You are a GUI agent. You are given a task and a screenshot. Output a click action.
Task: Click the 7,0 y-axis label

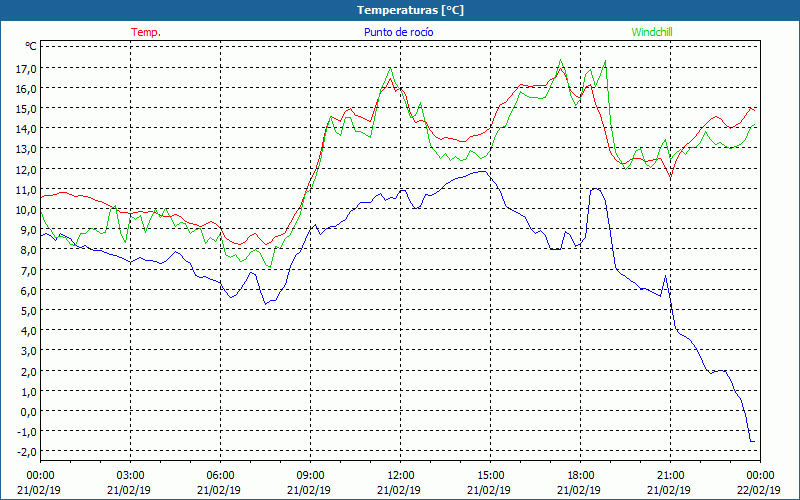(x=28, y=270)
